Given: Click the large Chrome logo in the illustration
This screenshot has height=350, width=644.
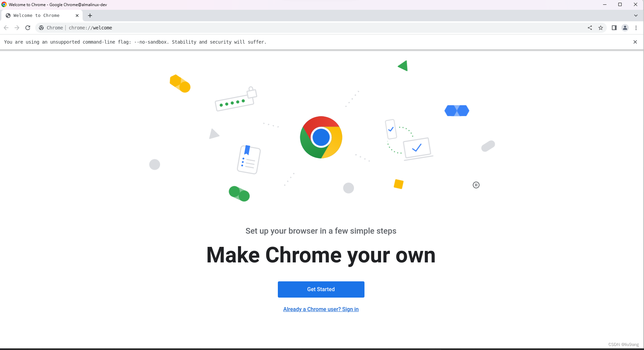Looking at the screenshot, I should (321, 137).
